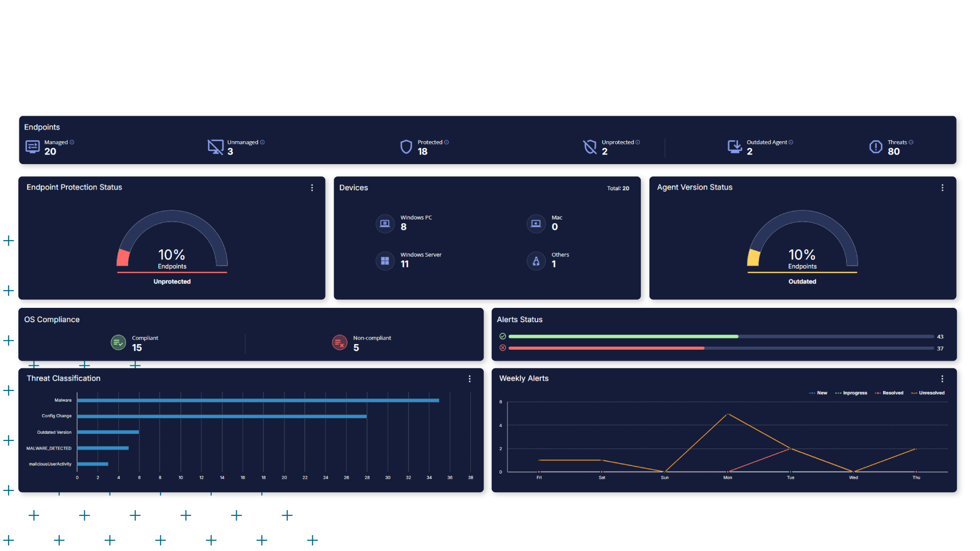This screenshot has height=551, width=980.
Task: Click the Mac device icon
Action: click(x=536, y=224)
